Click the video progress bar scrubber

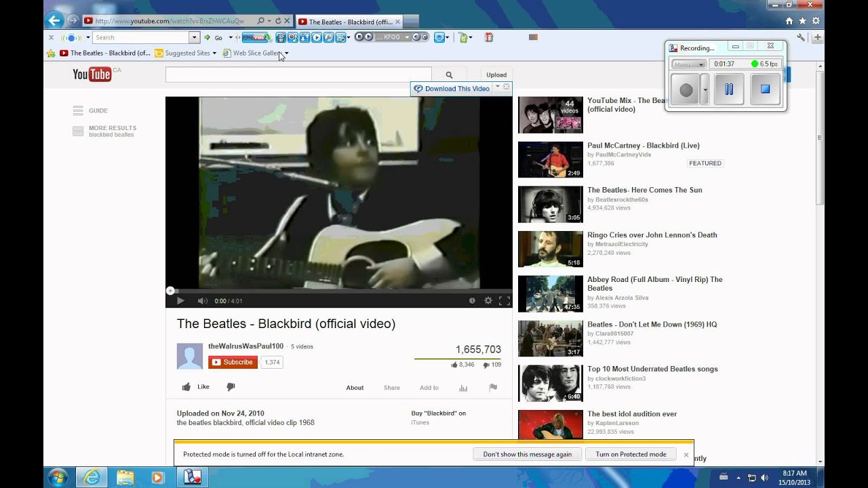click(x=170, y=291)
